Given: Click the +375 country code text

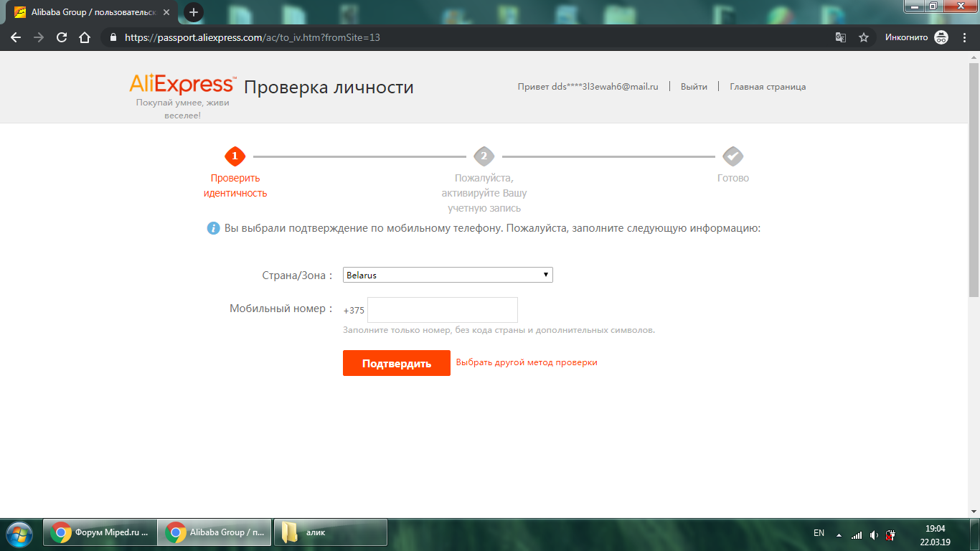Looking at the screenshot, I should 354,311.
